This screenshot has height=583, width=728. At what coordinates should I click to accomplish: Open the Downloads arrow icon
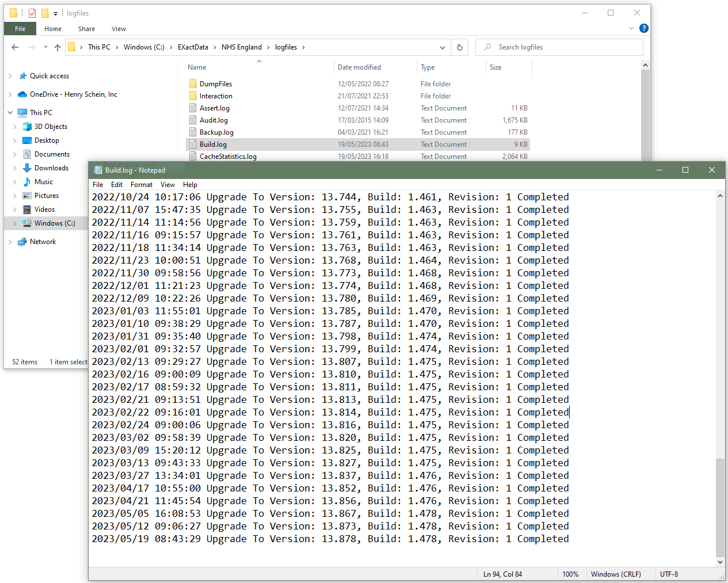click(27, 168)
